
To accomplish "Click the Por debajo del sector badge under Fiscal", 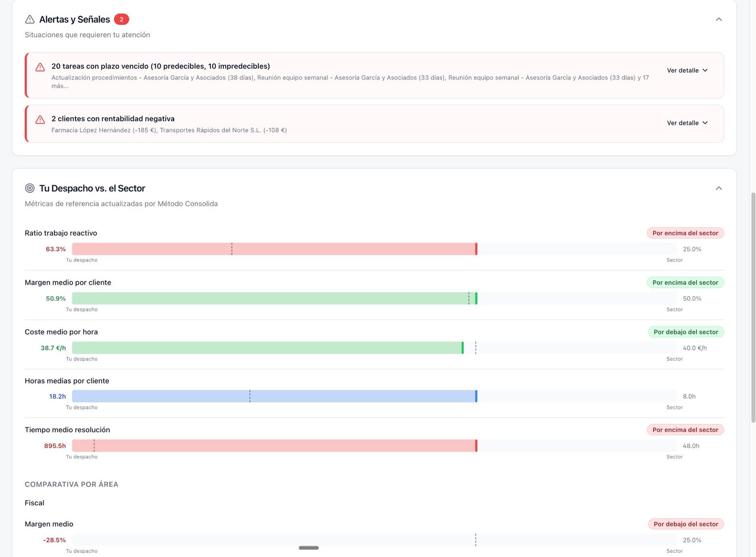I will [x=686, y=524].
